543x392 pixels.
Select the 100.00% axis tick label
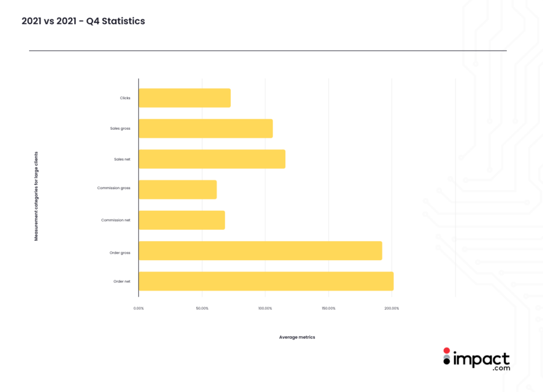point(265,308)
